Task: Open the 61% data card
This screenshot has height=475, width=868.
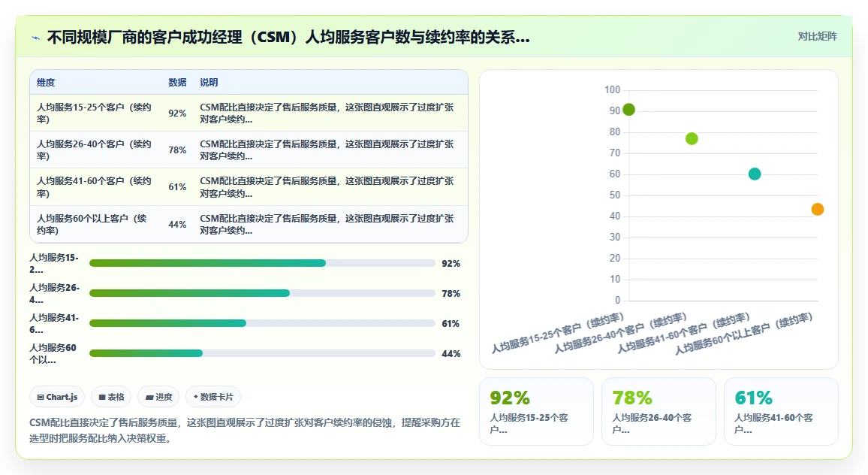Action: tap(781, 411)
